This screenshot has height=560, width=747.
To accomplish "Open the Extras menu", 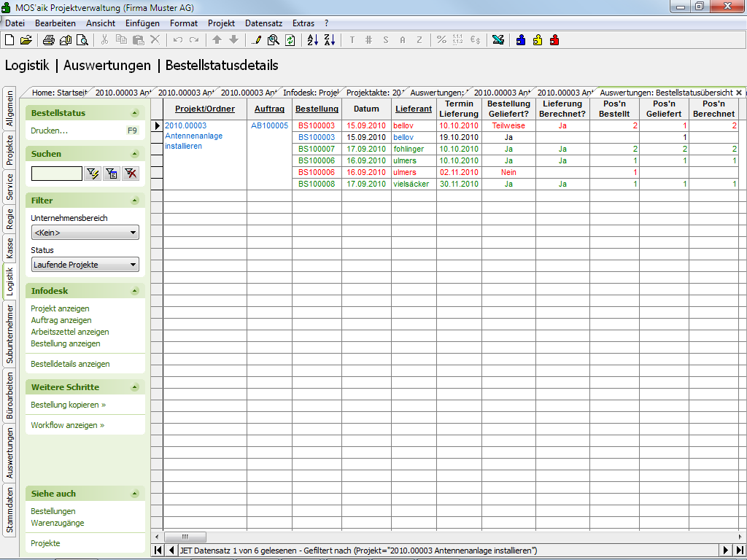I will (x=303, y=23).
